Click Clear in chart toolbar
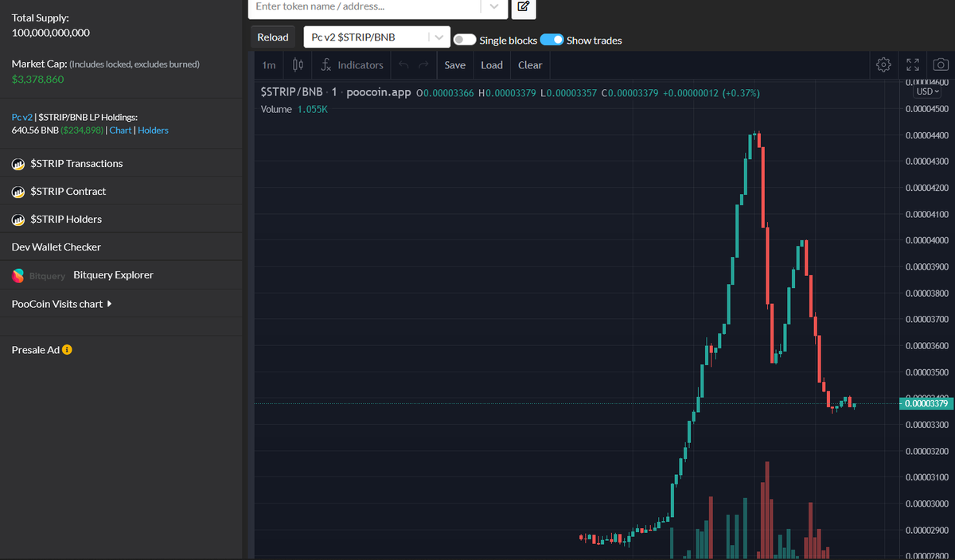The height and width of the screenshot is (560, 955). pos(530,65)
